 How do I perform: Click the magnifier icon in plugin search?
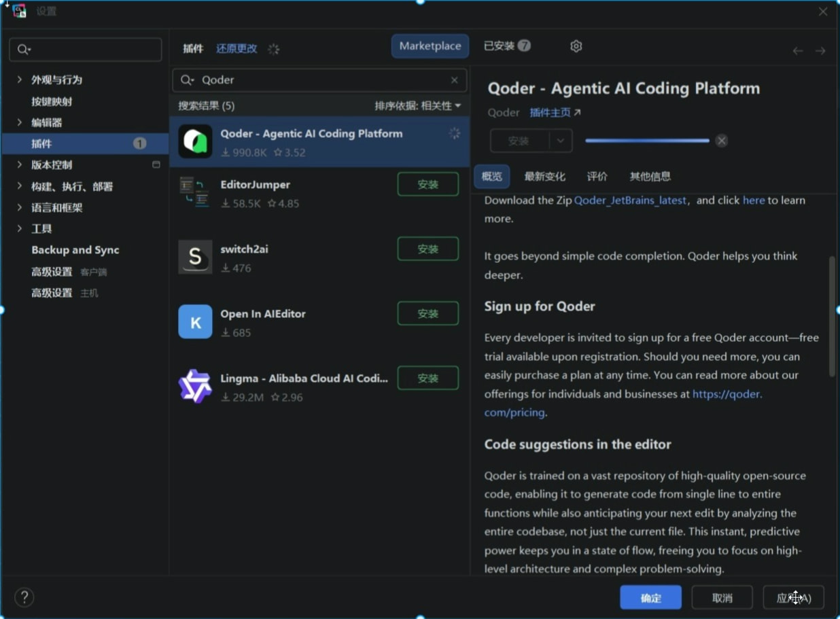point(186,80)
